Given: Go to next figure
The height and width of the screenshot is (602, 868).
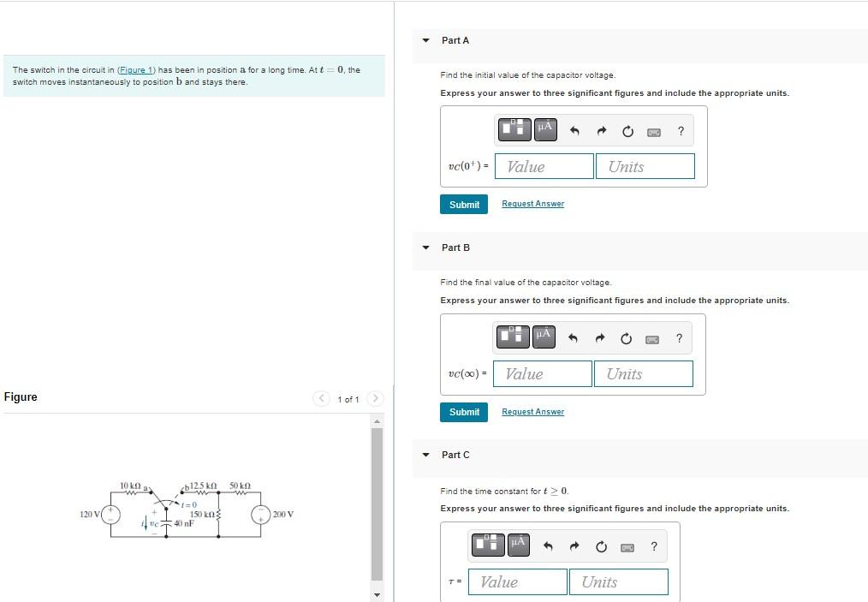Looking at the screenshot, I should click(x=375, y=398).
